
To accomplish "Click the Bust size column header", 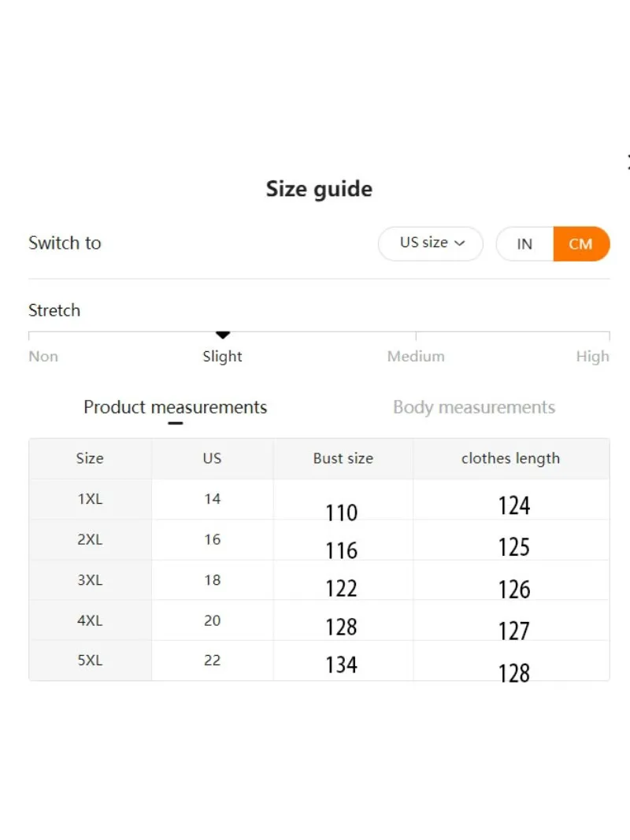I will point(343,458).
